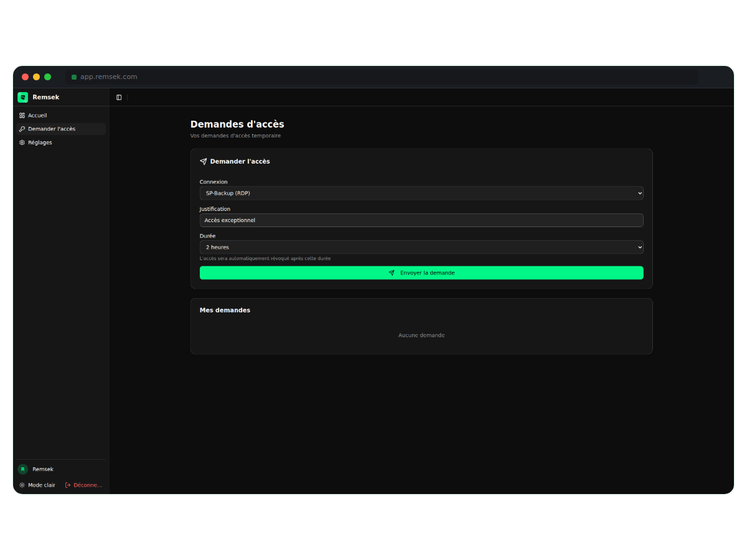Collapse the sidebar with the panel icon

point(119,98)
